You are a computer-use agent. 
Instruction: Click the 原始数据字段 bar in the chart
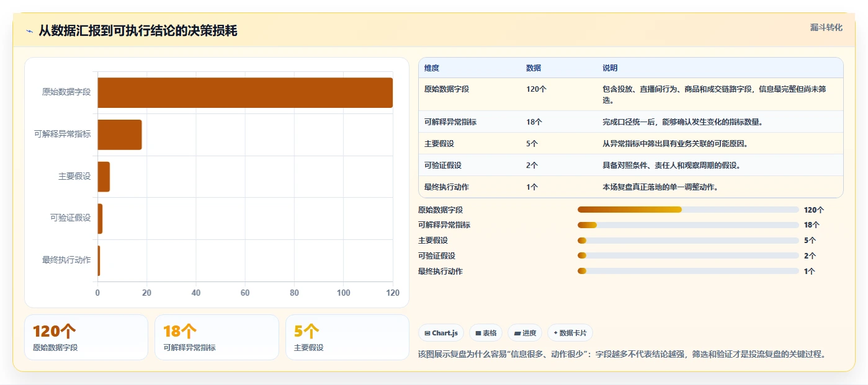245,92
